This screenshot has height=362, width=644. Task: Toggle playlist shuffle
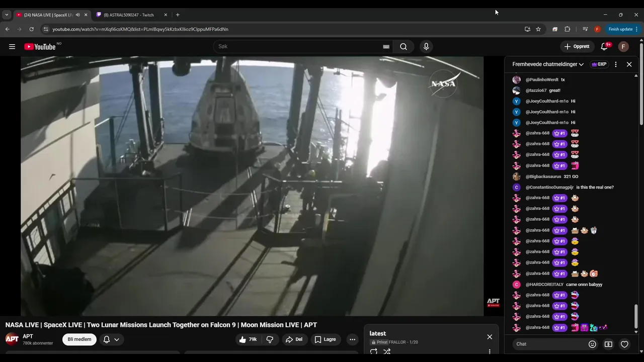(387, 351)
